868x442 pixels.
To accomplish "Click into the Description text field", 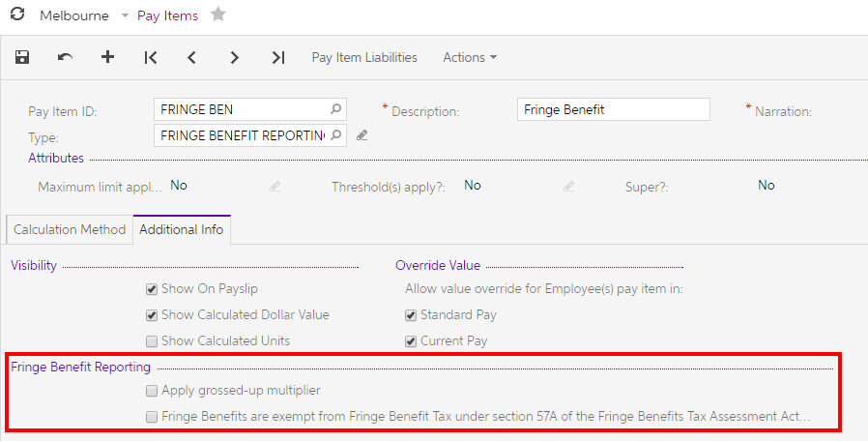I will [613, 109].
